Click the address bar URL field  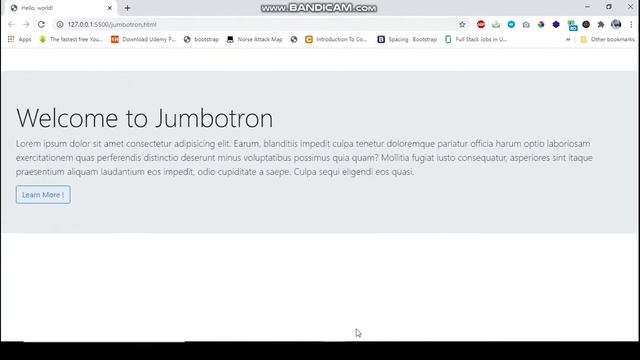(x=261, y=24)
